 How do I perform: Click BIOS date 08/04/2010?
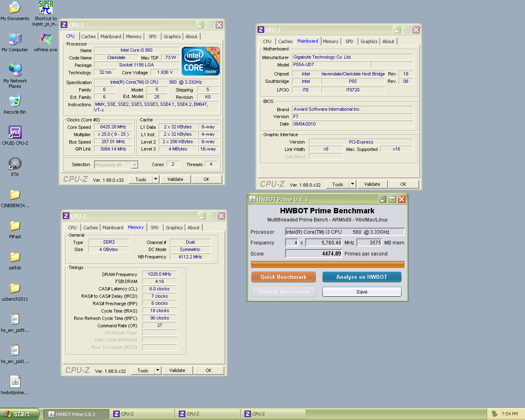[x=352, y=124]
